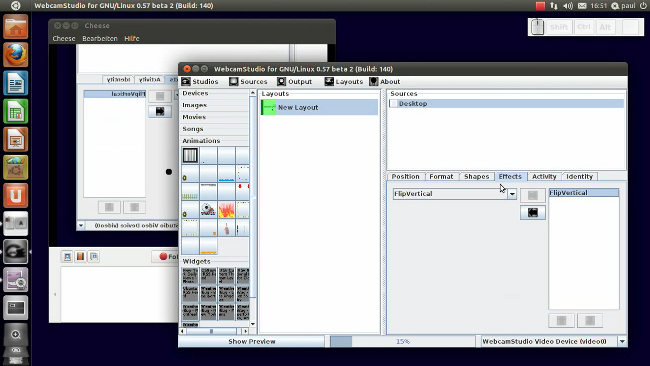Screen dimensions: 650x366
Task: Open the WebcamStudio Video Device dropdown
Action: 622,342
